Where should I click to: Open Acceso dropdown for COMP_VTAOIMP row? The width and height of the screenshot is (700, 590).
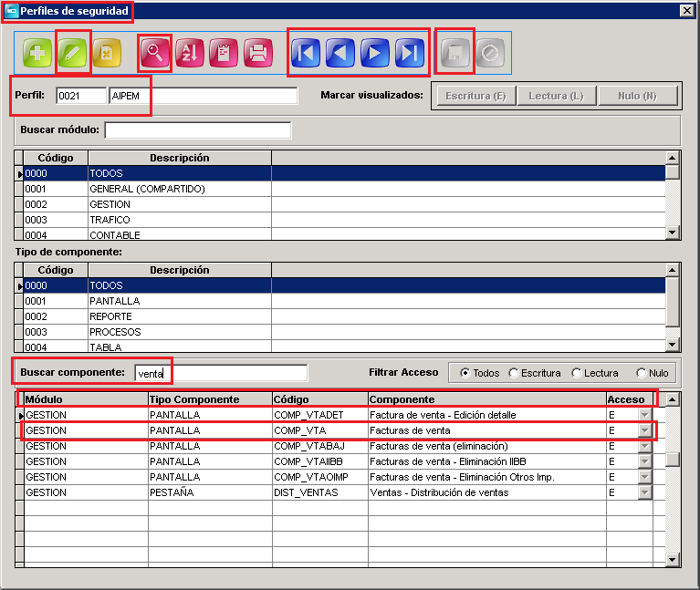click(644, 477)
